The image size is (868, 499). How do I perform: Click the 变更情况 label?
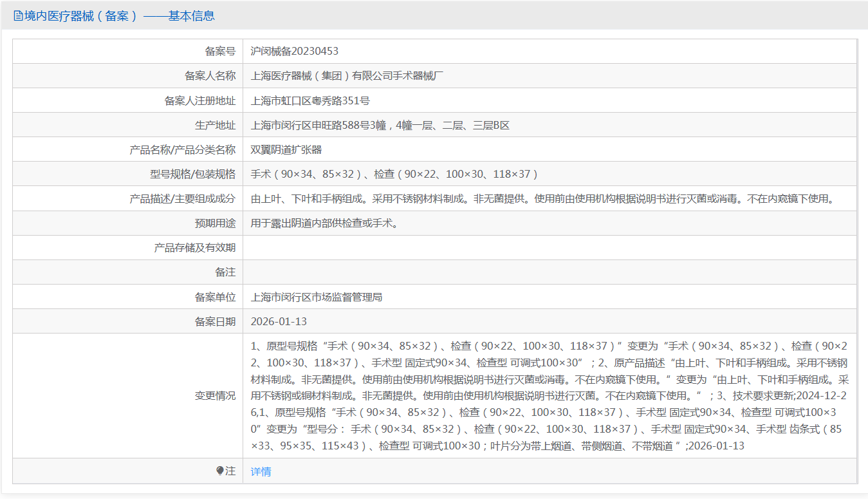tap(216, 395)
